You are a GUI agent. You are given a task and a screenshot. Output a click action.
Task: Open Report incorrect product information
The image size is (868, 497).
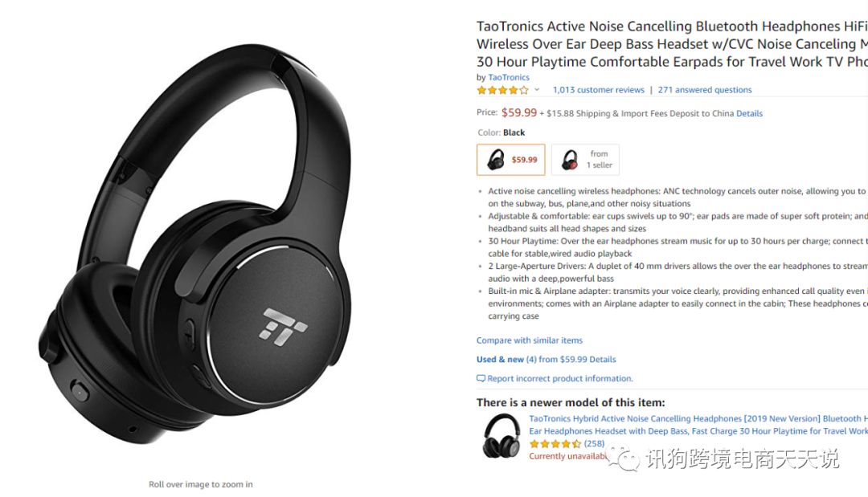point(559,379)
